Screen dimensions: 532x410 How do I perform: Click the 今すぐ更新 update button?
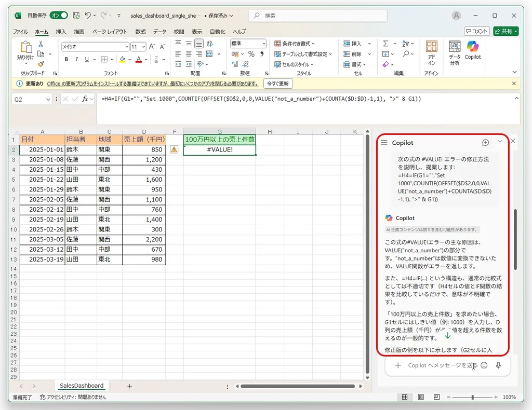point(278,84)
